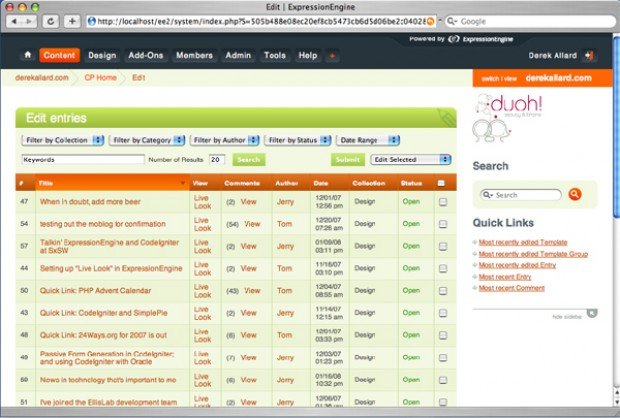Open the Tools menu

coord(275,55)
